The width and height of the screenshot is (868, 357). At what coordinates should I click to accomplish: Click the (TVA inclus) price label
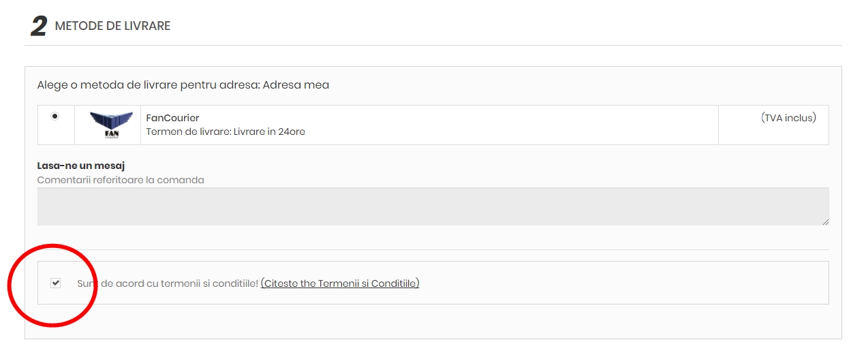coord(788,118)
